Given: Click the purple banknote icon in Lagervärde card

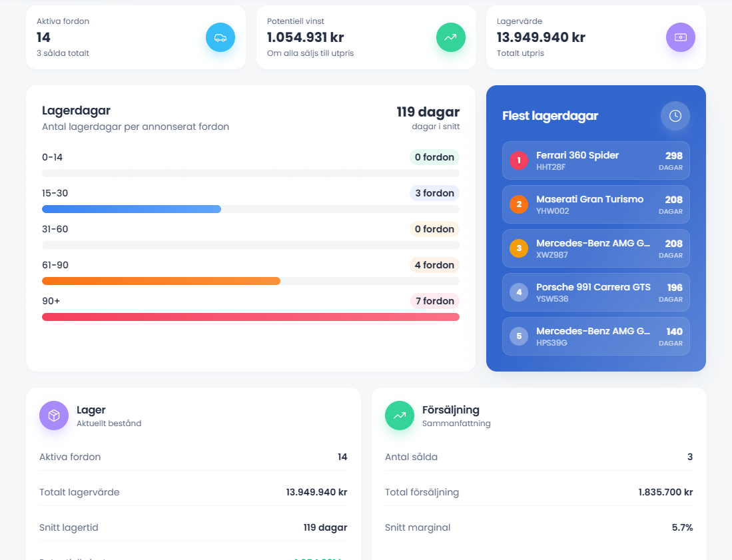Looking at the screenshot, I should [681, 37].
